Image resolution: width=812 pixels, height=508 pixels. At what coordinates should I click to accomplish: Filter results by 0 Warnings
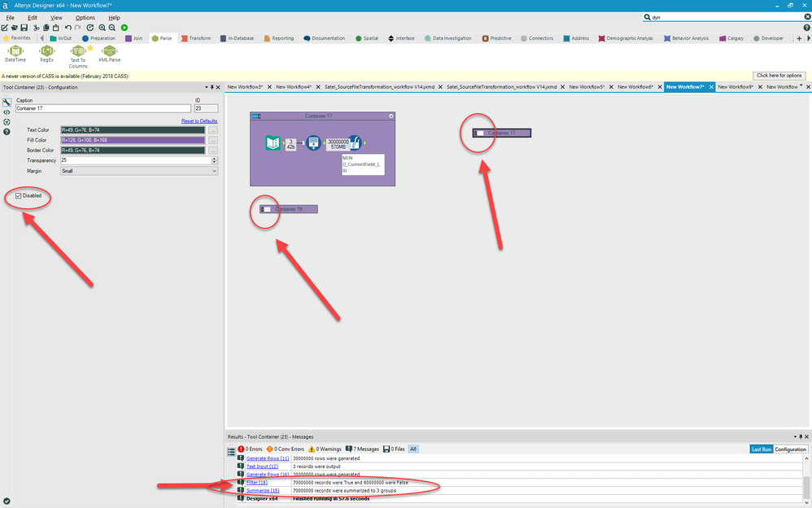pyautogui.click(x=325, y=449)
